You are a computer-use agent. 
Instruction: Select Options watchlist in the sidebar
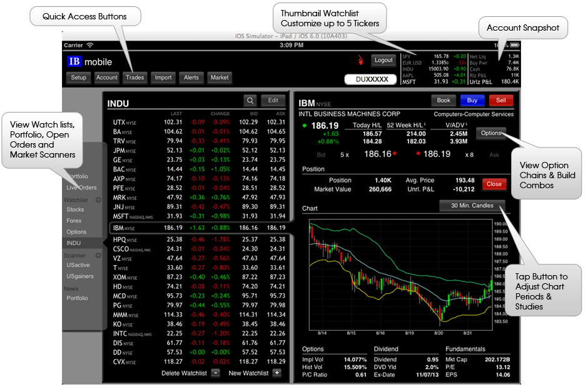(76, 233)
